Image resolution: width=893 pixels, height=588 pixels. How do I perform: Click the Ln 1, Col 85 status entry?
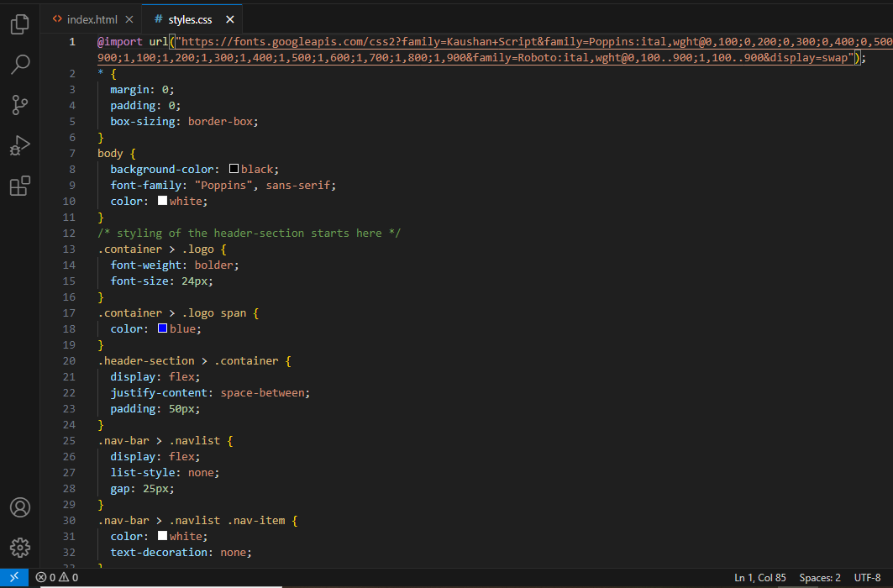point(759,577)
